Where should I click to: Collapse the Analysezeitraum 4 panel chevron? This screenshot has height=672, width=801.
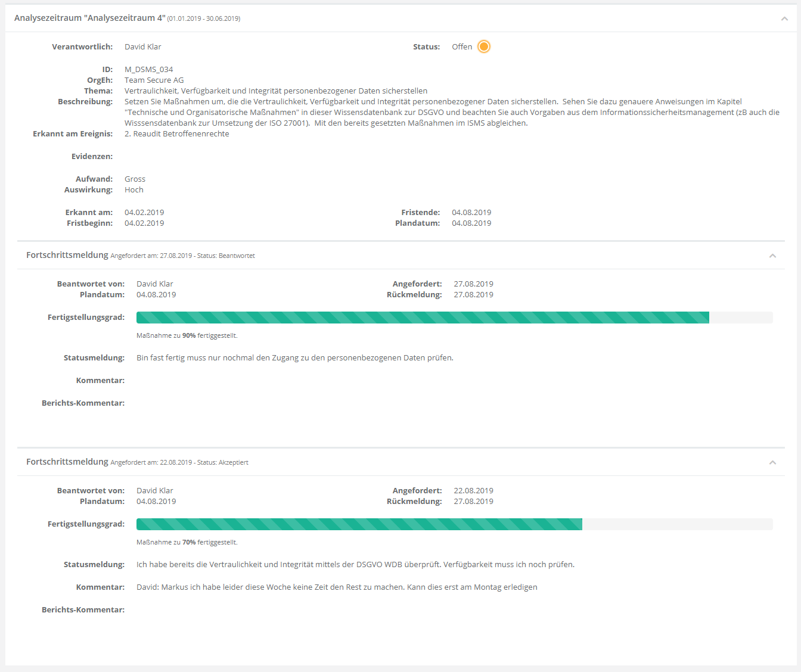pos(784,18)
